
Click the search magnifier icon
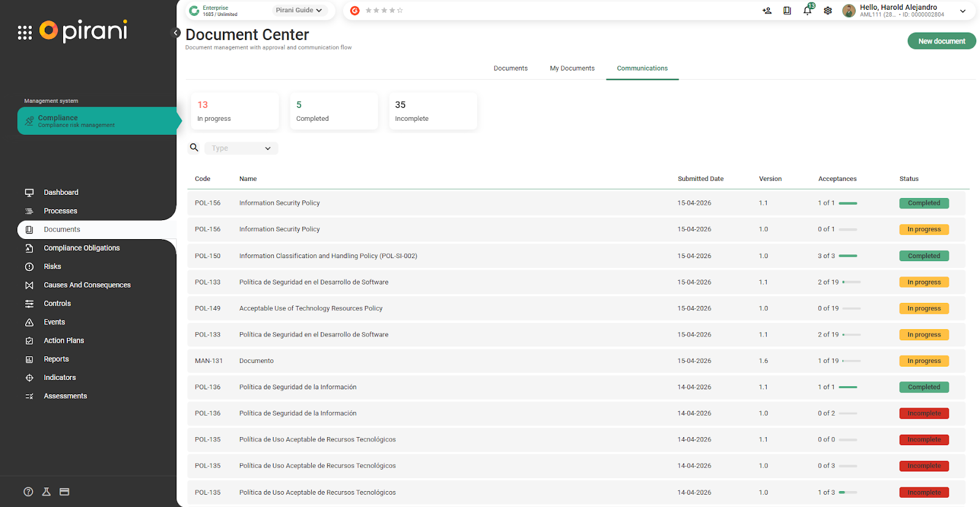(x=194, y=148)
